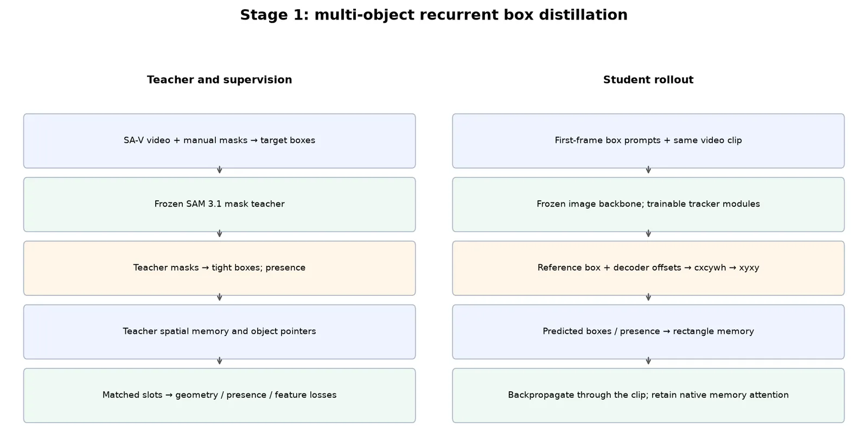Select Teacher spatial memory and object pointers box
Image resolution: width=868 pixels, height=434 pixels.
[x=219, y=331]
